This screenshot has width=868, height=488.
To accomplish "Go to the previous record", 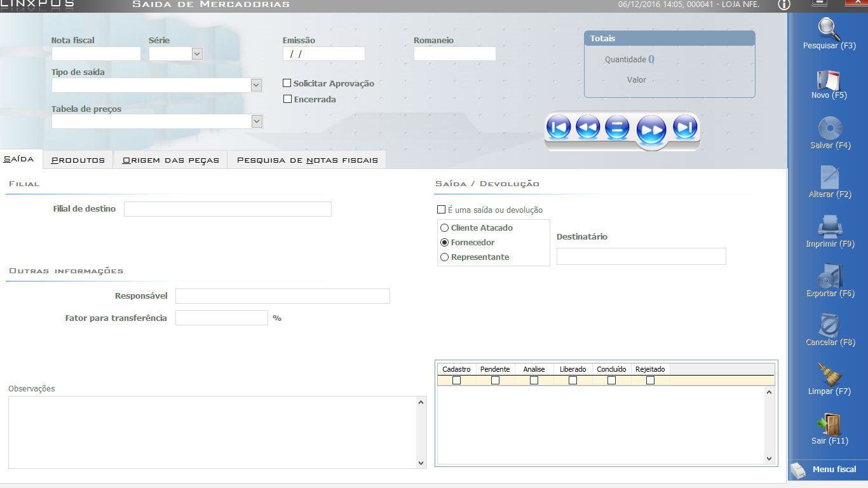I will (x=588, y=128).
